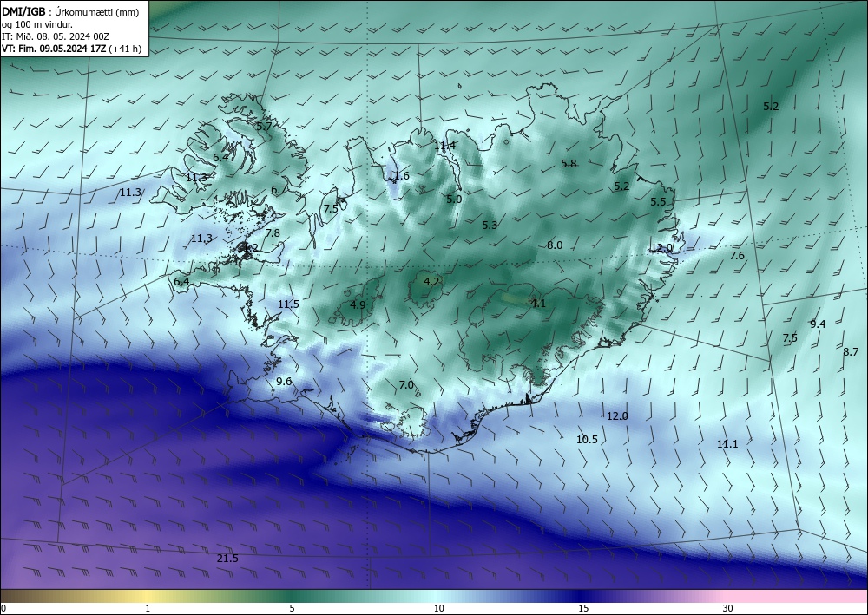Select the 5.7 value in the Westfjords
868x615 pixels.
pos(264,126)
